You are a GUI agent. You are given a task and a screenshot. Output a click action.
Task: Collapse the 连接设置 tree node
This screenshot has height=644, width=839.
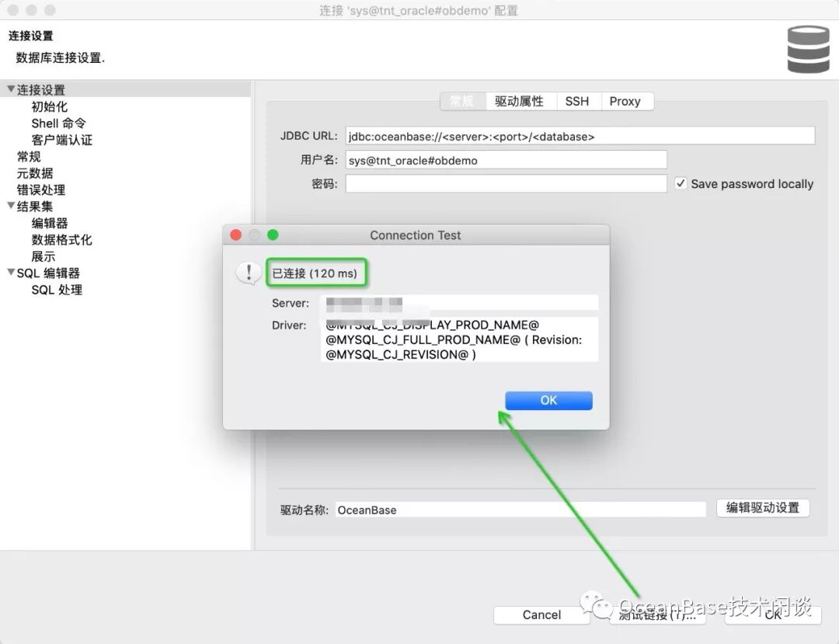pos(10,89)
